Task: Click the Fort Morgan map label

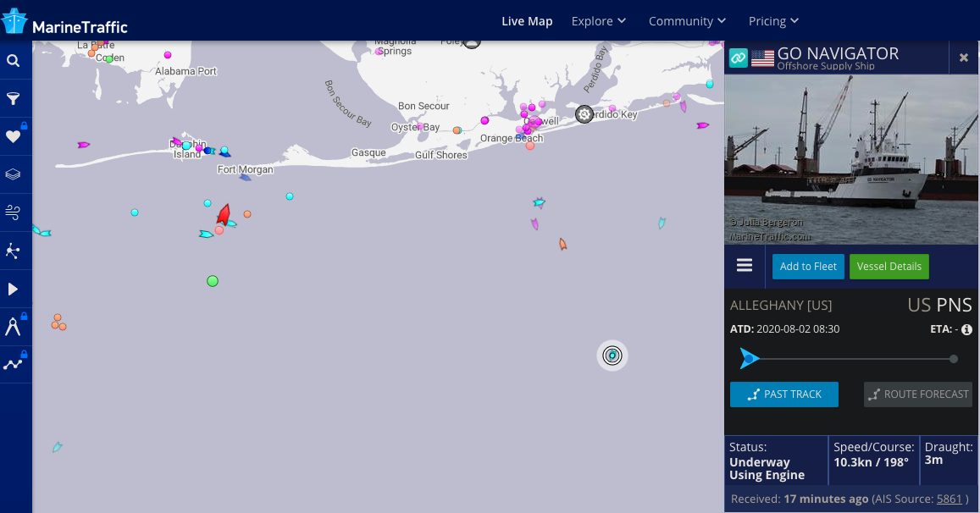Action: click(x=245, y=169)
